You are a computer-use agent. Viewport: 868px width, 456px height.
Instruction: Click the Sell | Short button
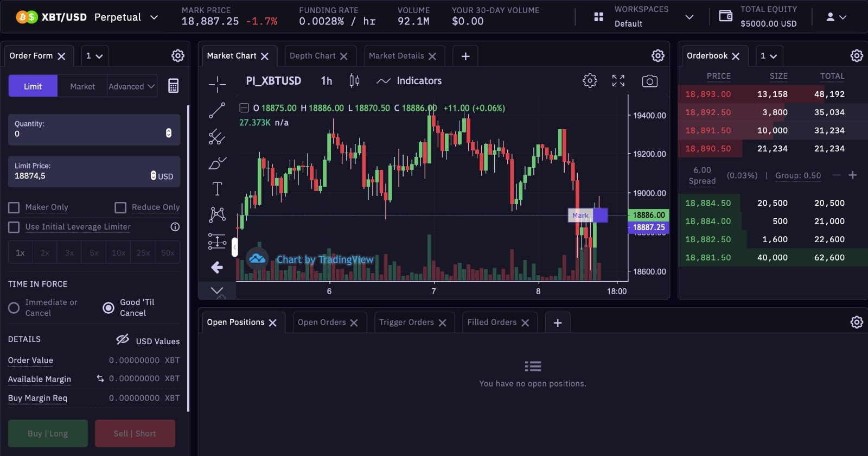click(135, 433)
